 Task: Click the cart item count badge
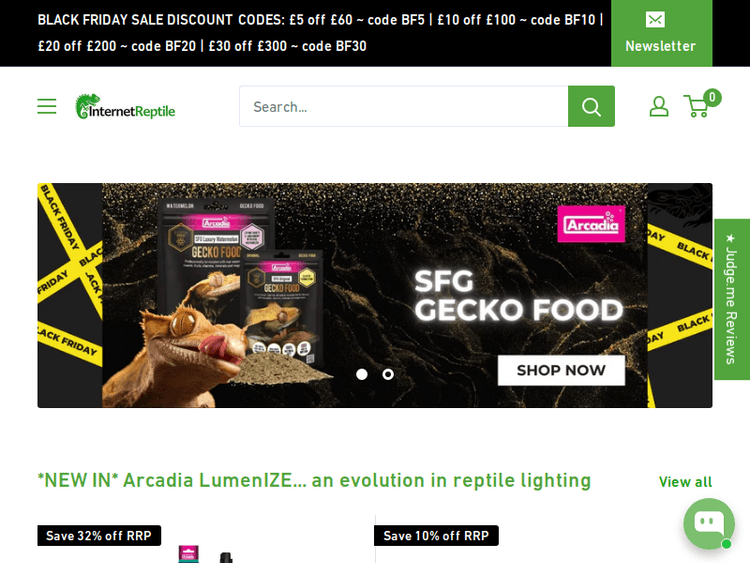(x=712, y=98)
